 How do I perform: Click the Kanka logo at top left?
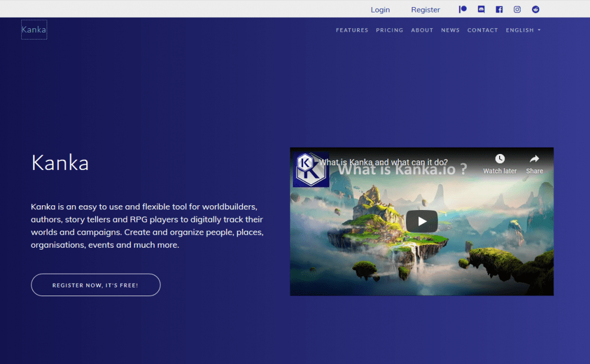point(34,29)
